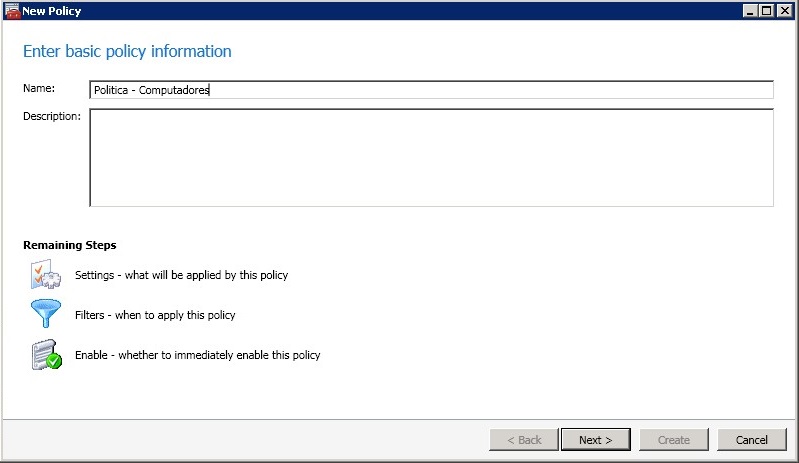Select the 'Settings - what will be applied' text
Screen dimensions: 799x463
click(181, 275)
